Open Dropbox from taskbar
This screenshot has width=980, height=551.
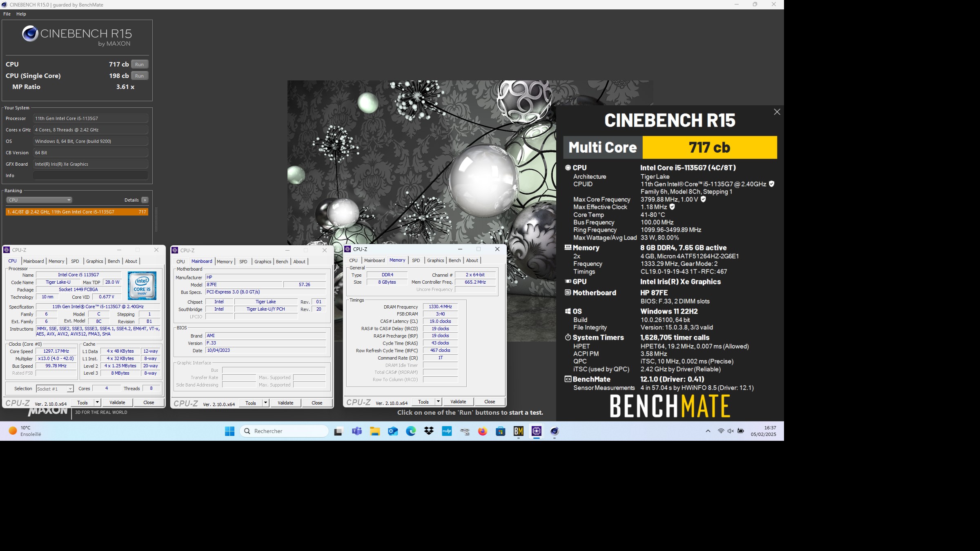pos(429,431)
